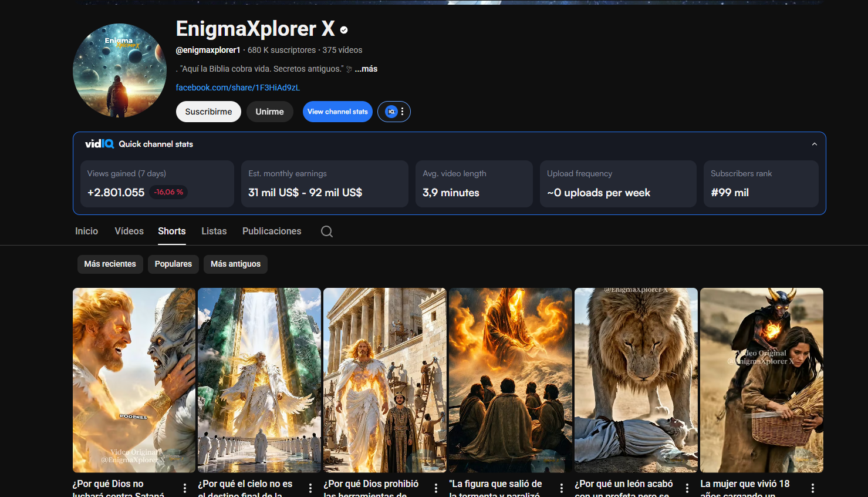The height and width of the screenshot is (497, 868).
Task: Open the Listas tab
Action: click(x=214, y=231)
